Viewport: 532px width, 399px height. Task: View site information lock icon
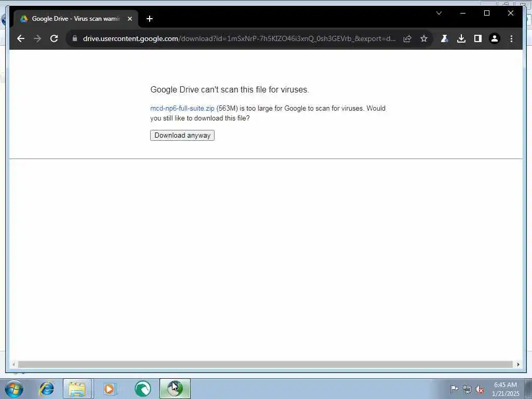[x=75, y=38]
